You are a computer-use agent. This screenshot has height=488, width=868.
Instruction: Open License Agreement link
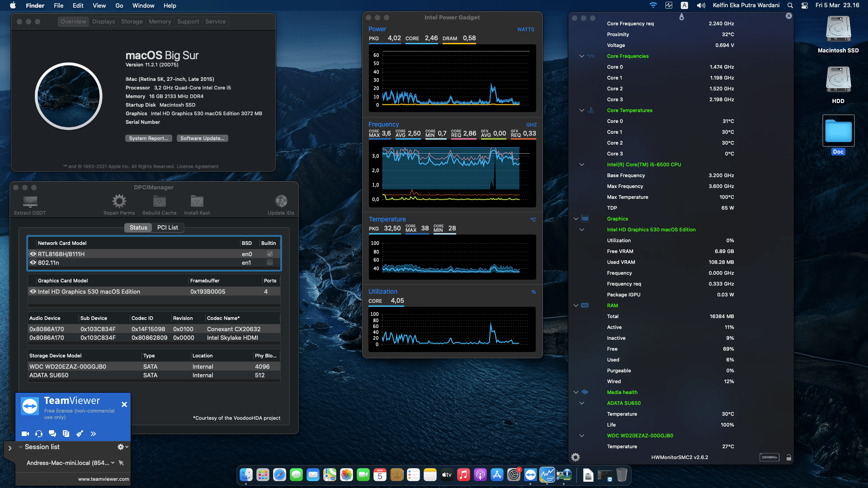[x=197, y=167]
